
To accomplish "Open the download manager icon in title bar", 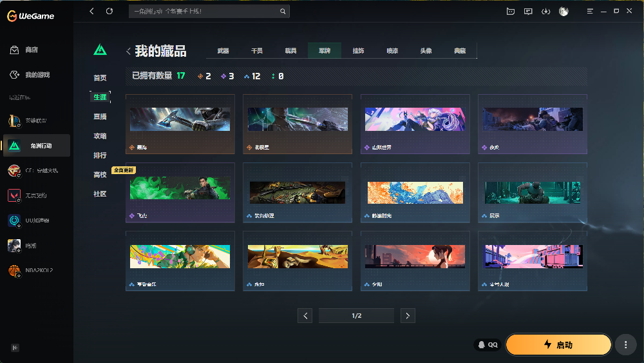I will coord(546,12).
